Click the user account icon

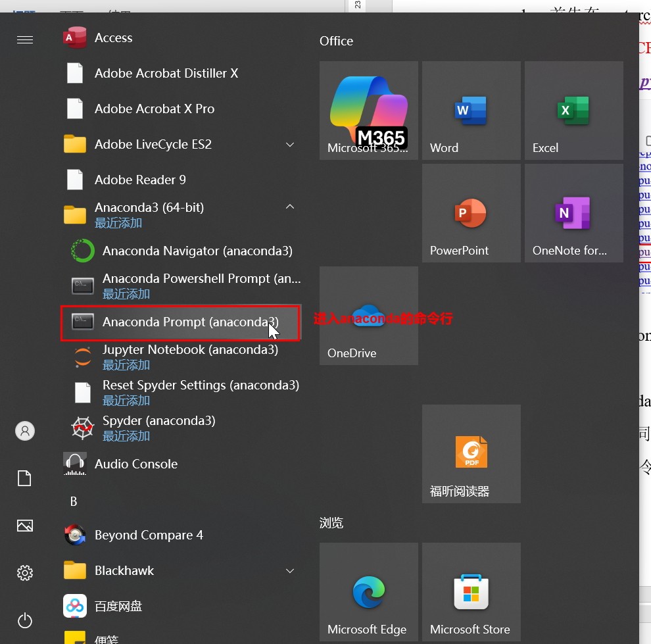(25, 431)
